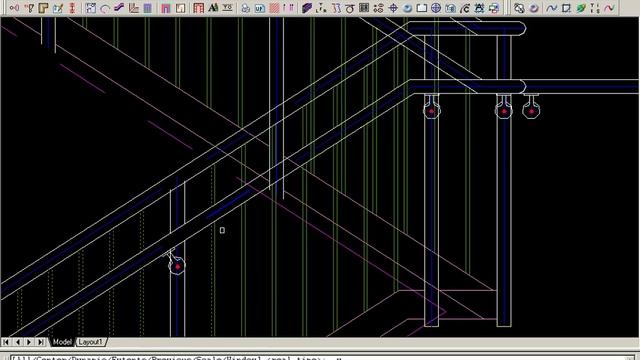Select the purple stair tool
Viewport: 640px width, 360px height.
tap(119, 8)
